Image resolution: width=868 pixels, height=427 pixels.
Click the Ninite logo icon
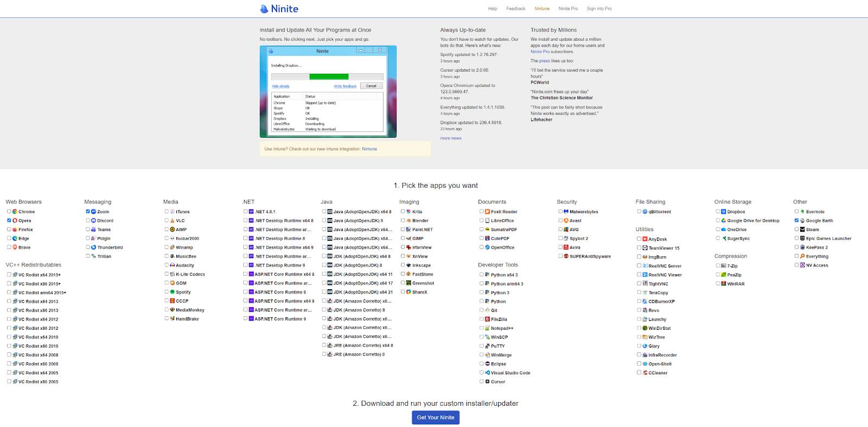(264, 9)
